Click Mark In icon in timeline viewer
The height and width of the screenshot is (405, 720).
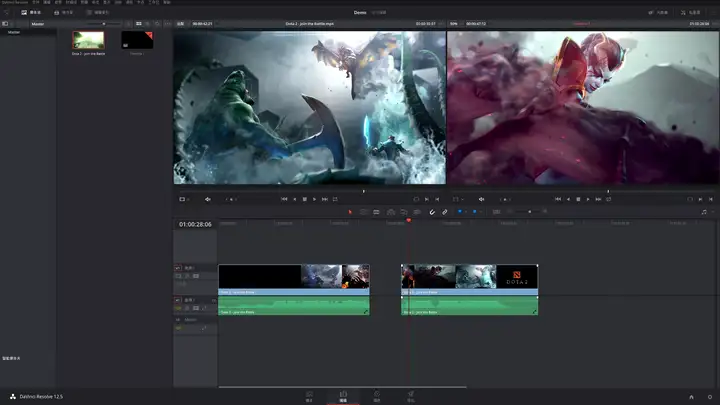pos(700,199)
